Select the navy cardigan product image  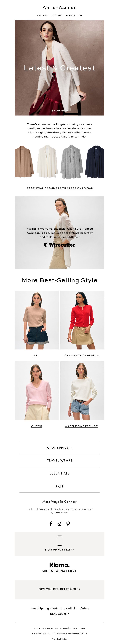pyautogui.click(x=95, y=162)
